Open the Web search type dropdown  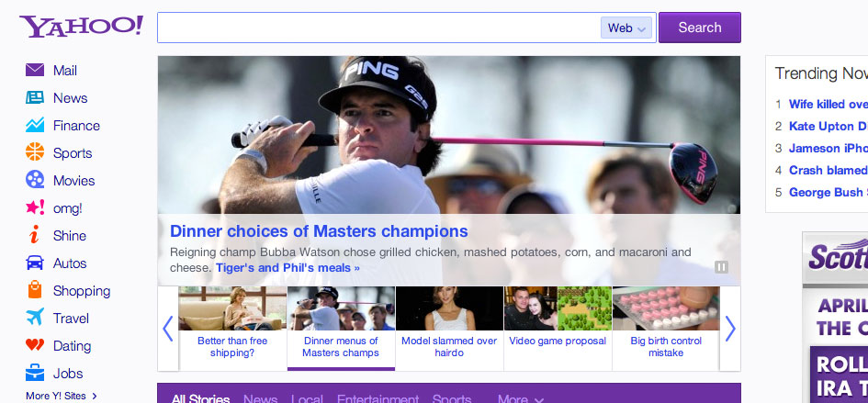coord(626,28)
